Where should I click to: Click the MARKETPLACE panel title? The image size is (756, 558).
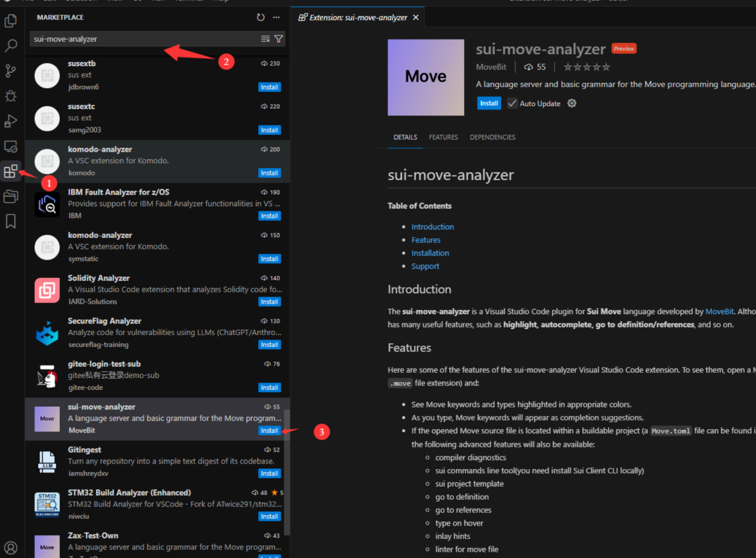(60, 17)
